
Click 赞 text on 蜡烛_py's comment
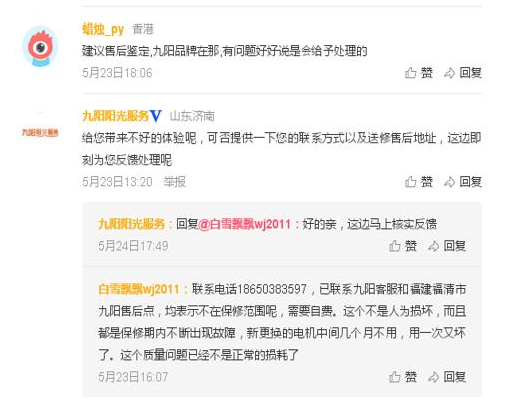(426, 73)
